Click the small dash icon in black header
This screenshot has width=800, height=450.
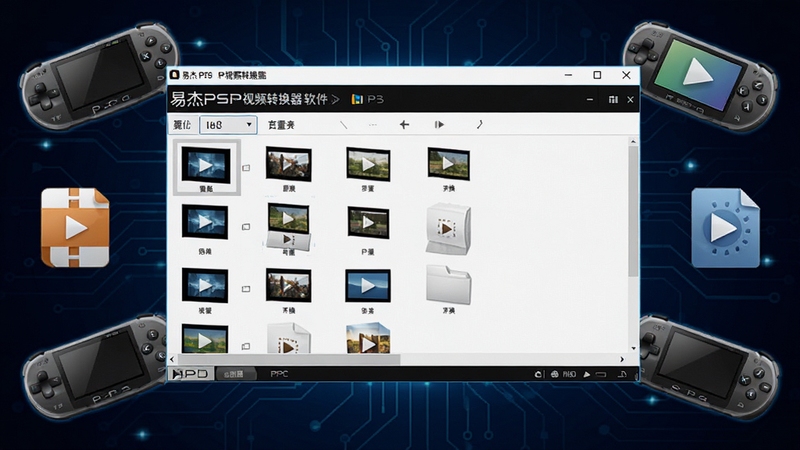(590, 99)
